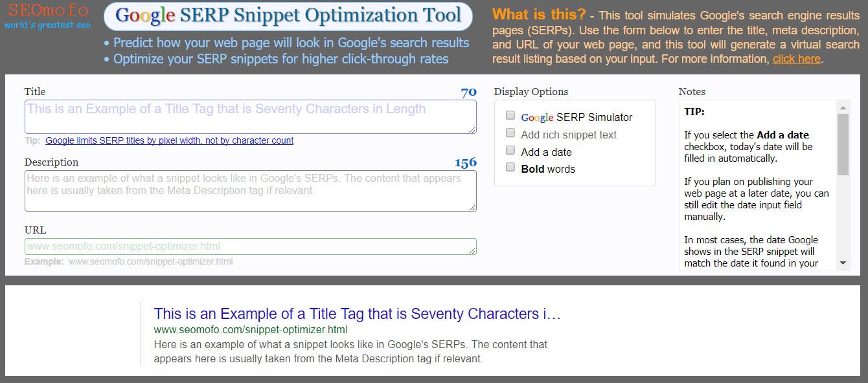Click the Notes scrollbar down arrow
This screenshot has height=383, width=868.
coord(843,263)
